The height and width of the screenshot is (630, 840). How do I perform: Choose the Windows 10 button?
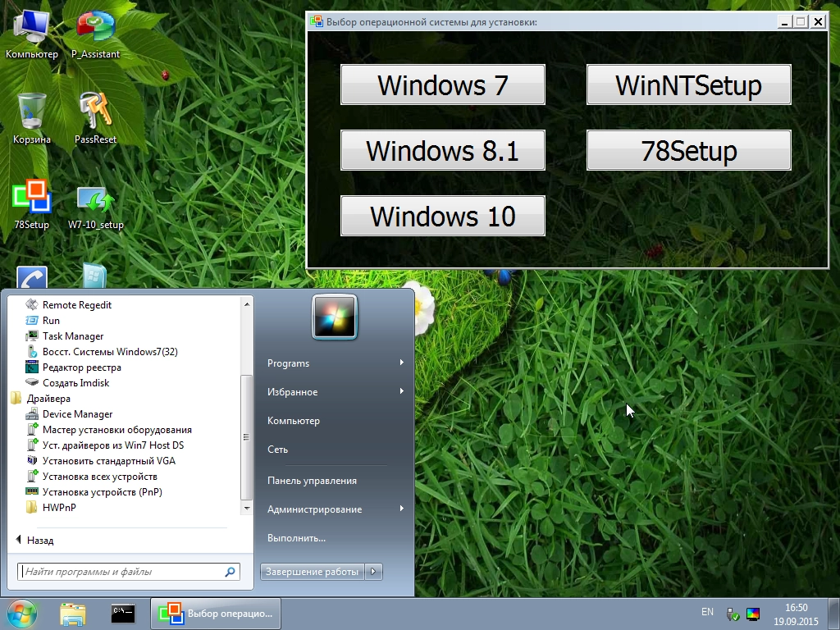click(x=442, y=216)
